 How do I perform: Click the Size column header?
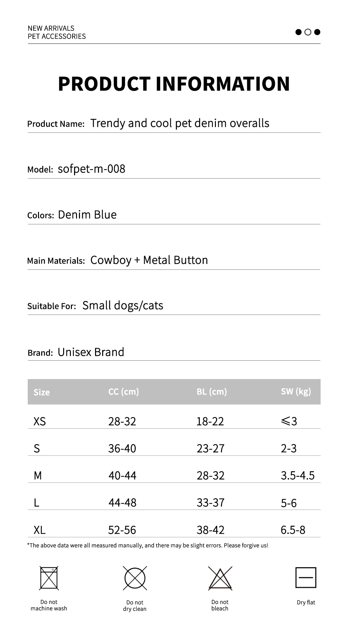pyautogui.click(x=42, y=392)
